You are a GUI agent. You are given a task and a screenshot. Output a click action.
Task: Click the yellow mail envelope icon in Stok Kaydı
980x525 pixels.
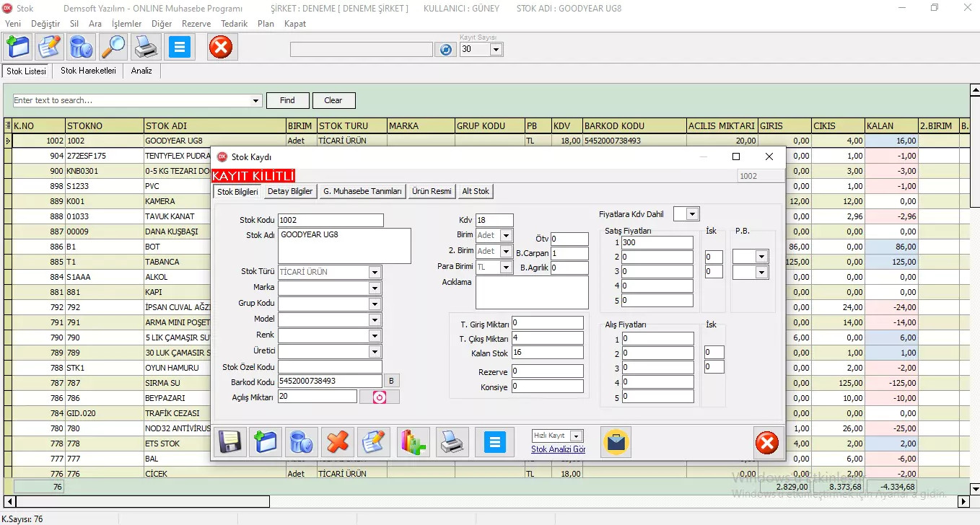point(616,442)
